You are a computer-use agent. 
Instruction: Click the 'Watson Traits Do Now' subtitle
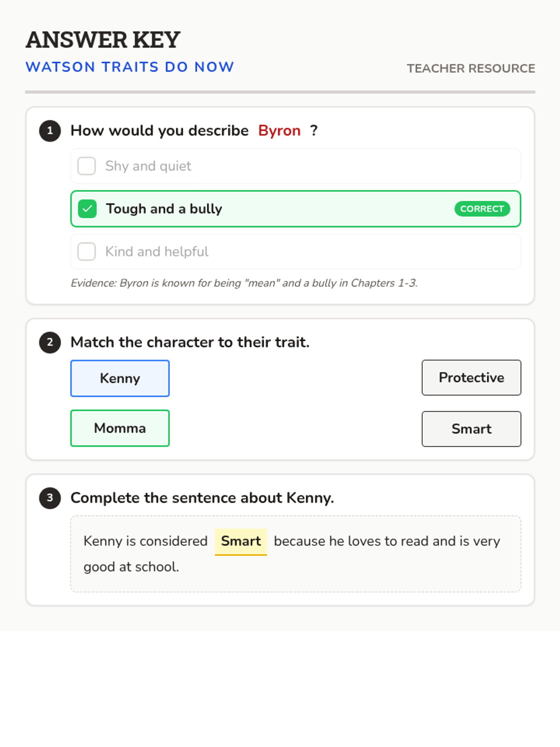(x=130, y=67)
